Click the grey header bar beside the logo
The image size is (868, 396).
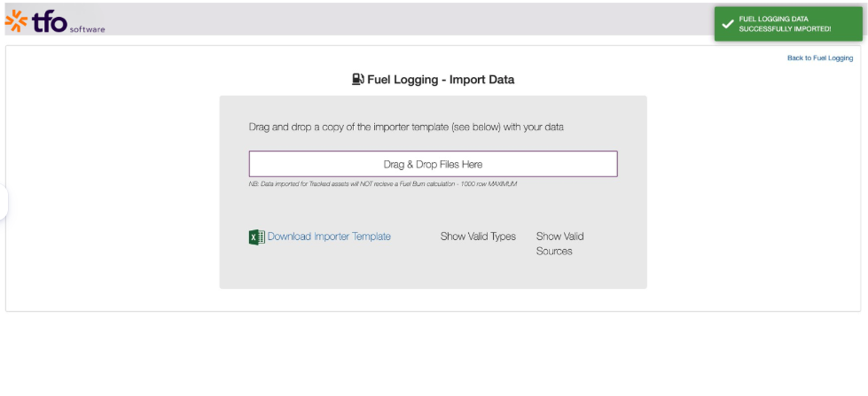[387, 19]
